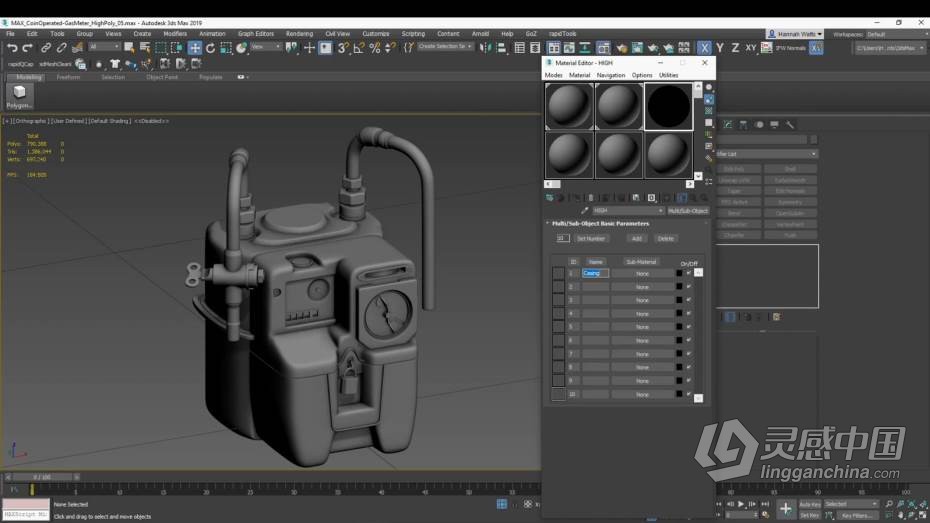The height and width of the screenshot is (523, 930).
Task: Click the Align tool icon
Action: point(501,48)
